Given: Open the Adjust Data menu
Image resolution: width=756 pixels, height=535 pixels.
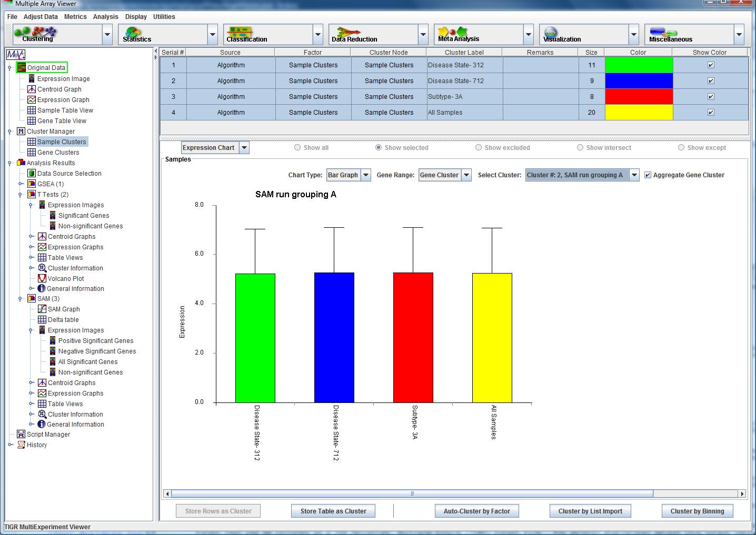Looking at the screenshot, I should tap(41, 17).
